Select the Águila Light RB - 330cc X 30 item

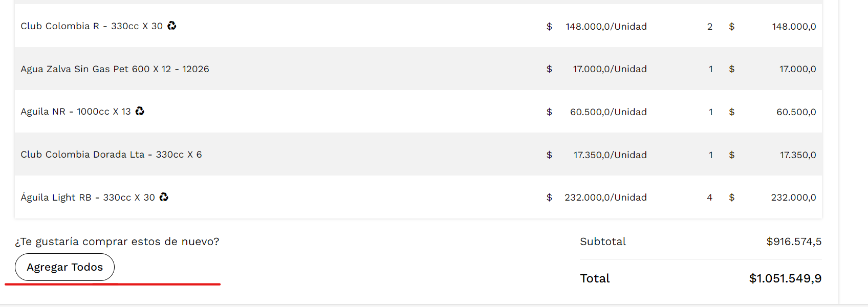pos(88,198)
